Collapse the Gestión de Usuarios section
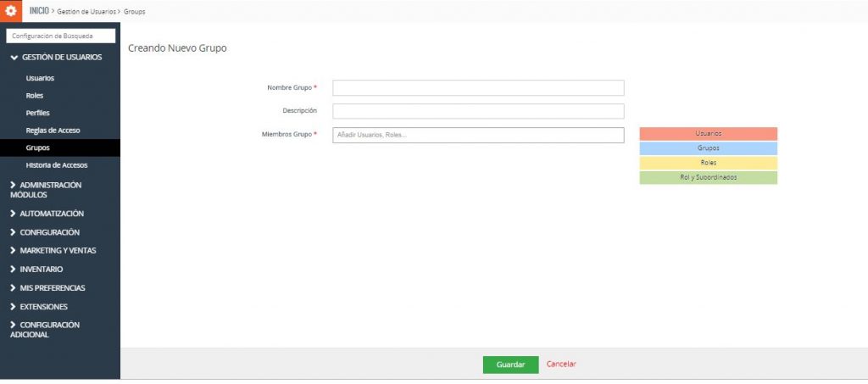The height and width of the screenshot is (384, 868). click(56, 58)
